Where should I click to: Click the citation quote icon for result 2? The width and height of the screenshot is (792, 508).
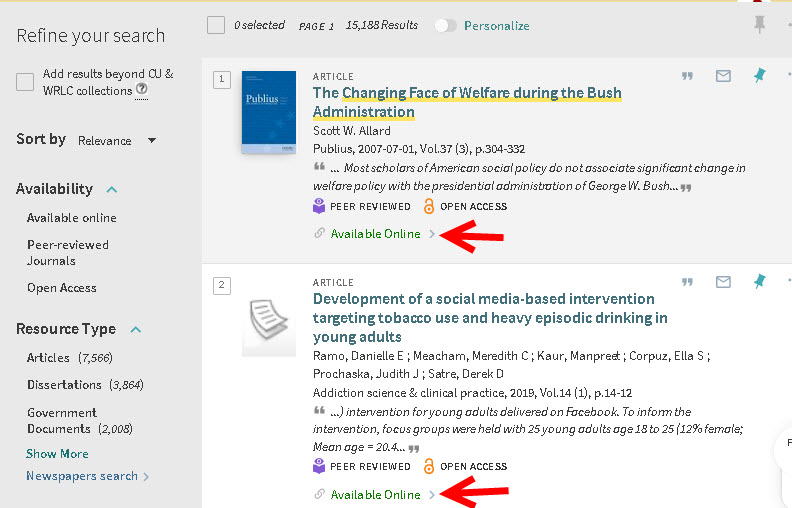(687, 282)
